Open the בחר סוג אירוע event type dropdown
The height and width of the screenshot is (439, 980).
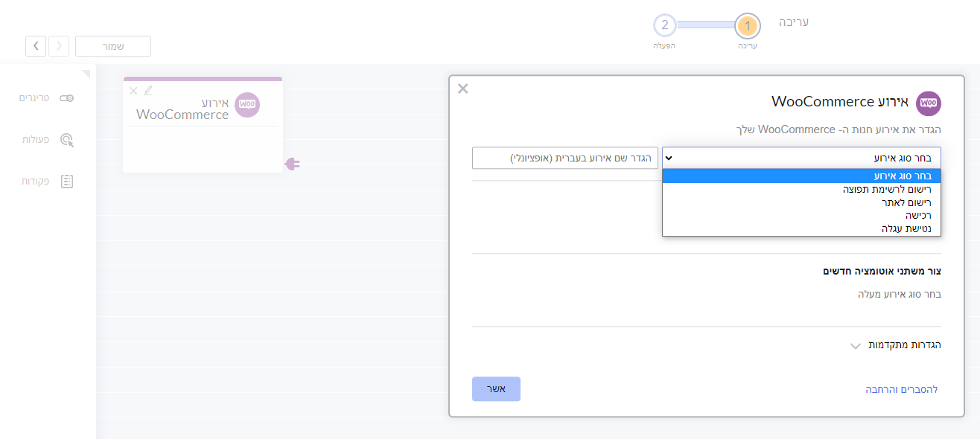801,158
